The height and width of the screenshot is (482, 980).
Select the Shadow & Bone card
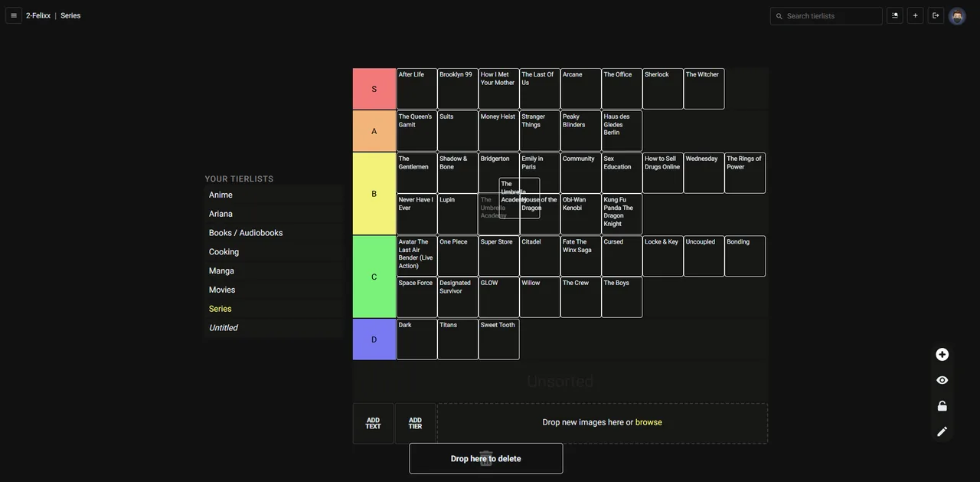tap(458, 173)
